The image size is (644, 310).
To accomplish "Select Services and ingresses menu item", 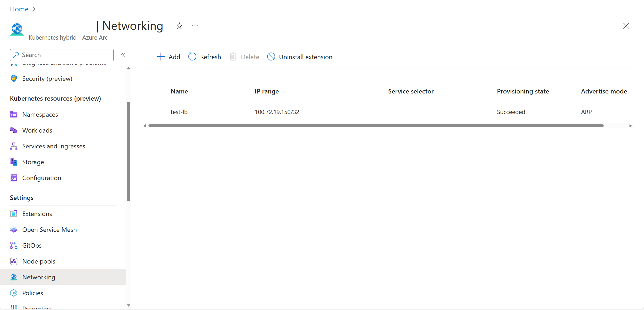I will (54, 146).
